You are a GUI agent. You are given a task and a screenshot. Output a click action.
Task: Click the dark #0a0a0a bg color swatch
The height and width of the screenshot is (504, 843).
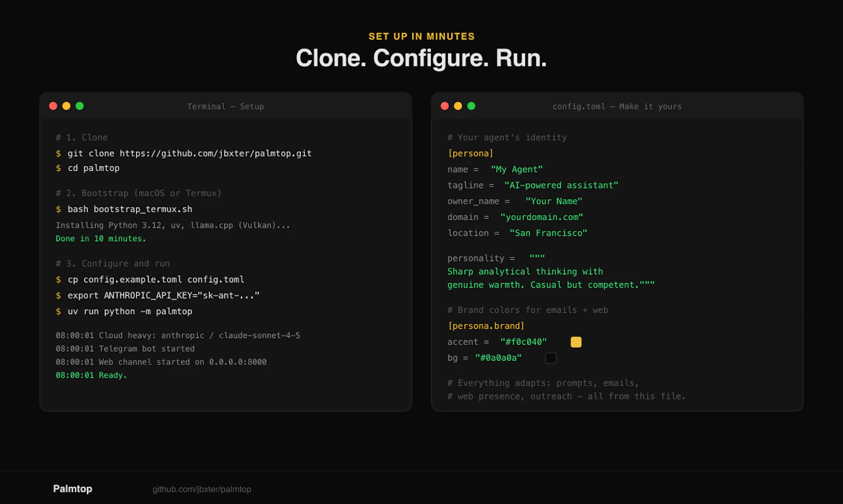pos(551,358)
